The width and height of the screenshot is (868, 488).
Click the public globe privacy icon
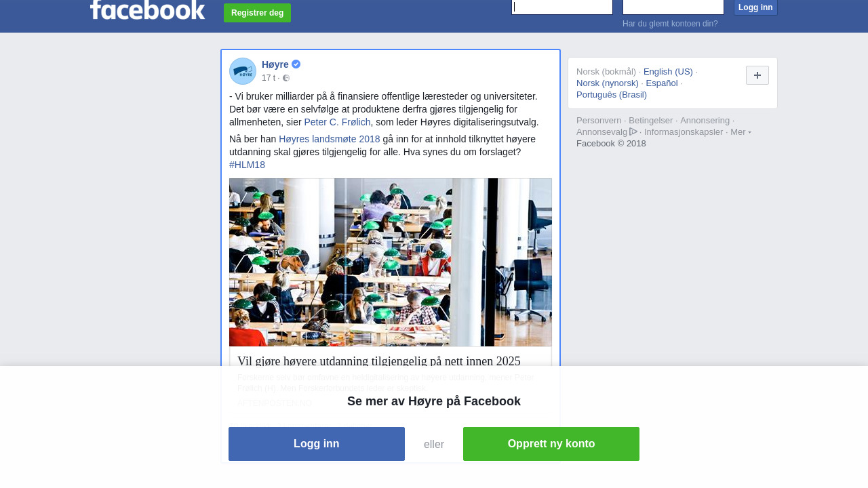(x=286, y=78)
